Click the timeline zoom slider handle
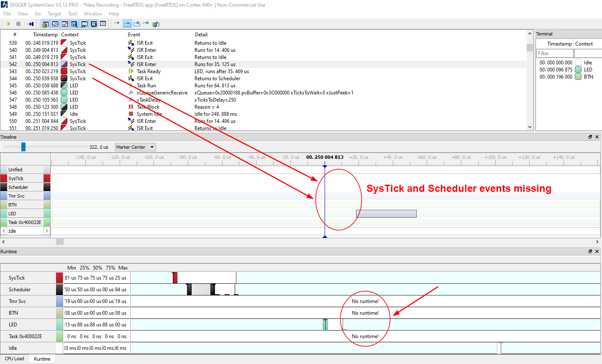The width and height of the screenshot is (602, 364). (x=23, y=147)
